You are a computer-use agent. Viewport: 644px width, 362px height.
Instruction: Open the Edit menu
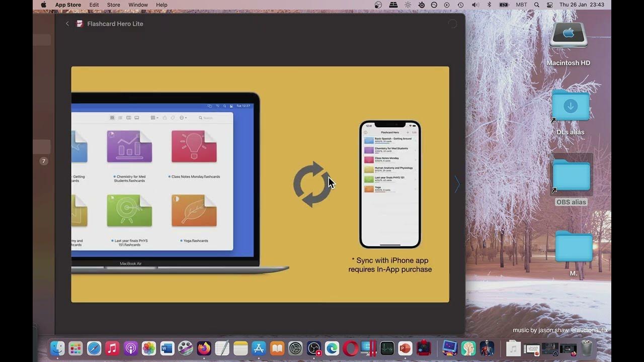coord(94,5)
